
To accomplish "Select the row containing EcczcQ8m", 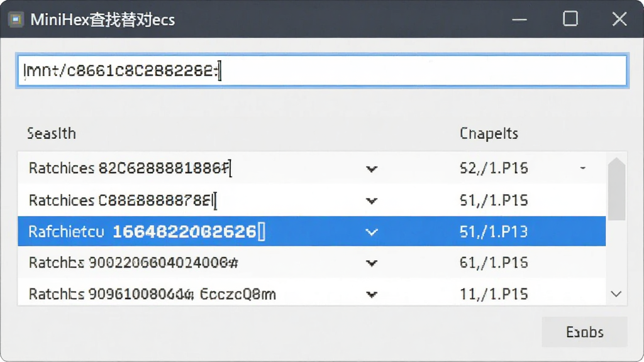I will [x=311, y=292].
